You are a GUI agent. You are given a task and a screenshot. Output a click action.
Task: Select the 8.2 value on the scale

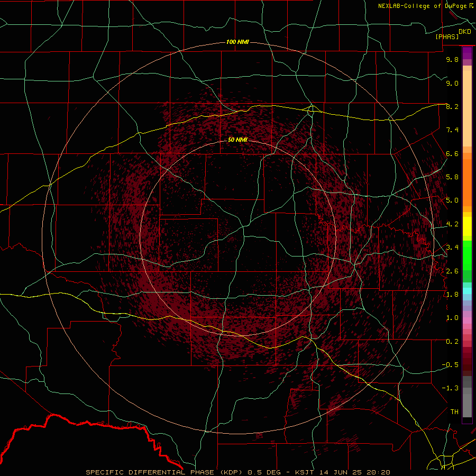coord(452,106)
